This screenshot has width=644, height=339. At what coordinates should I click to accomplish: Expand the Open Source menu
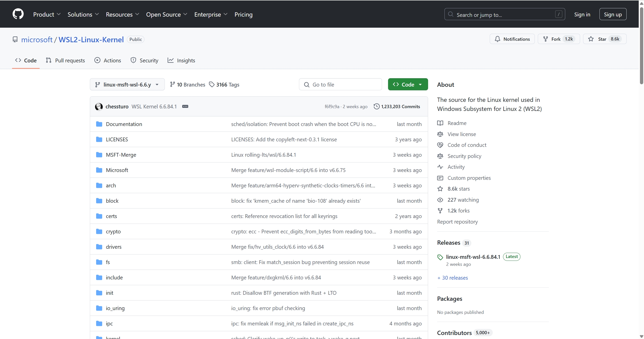tap(167, 14)
